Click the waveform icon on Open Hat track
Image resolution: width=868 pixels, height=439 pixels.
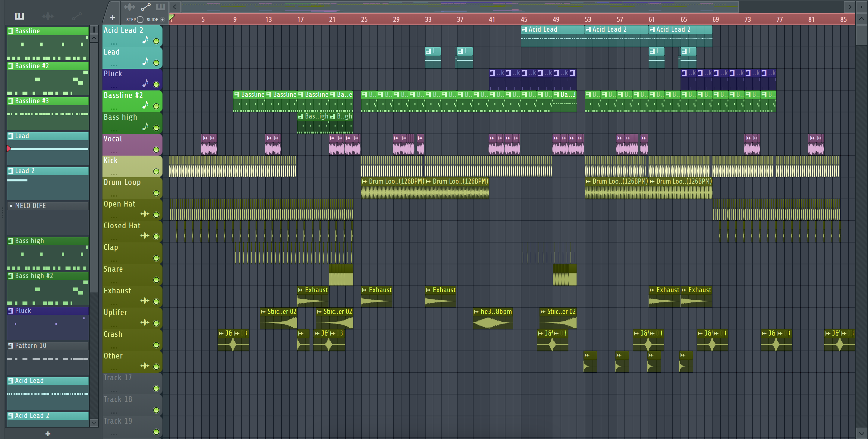tap(145, 214)
